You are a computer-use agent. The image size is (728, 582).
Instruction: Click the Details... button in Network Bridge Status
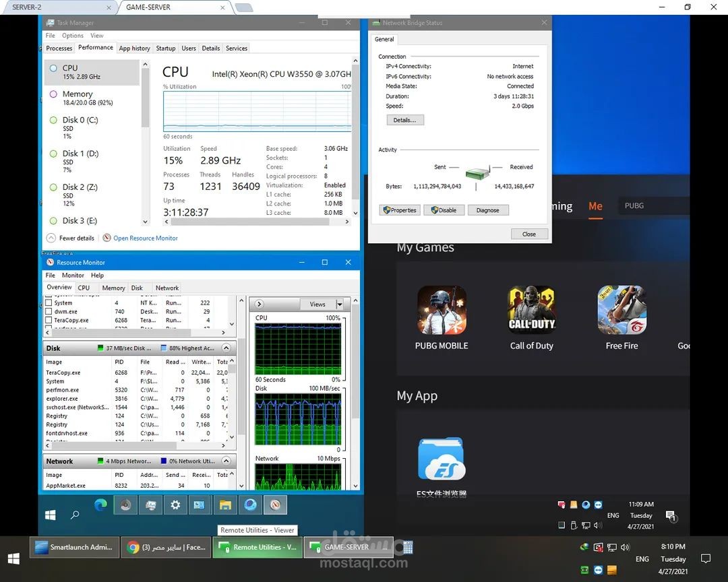tap(405, 120)
